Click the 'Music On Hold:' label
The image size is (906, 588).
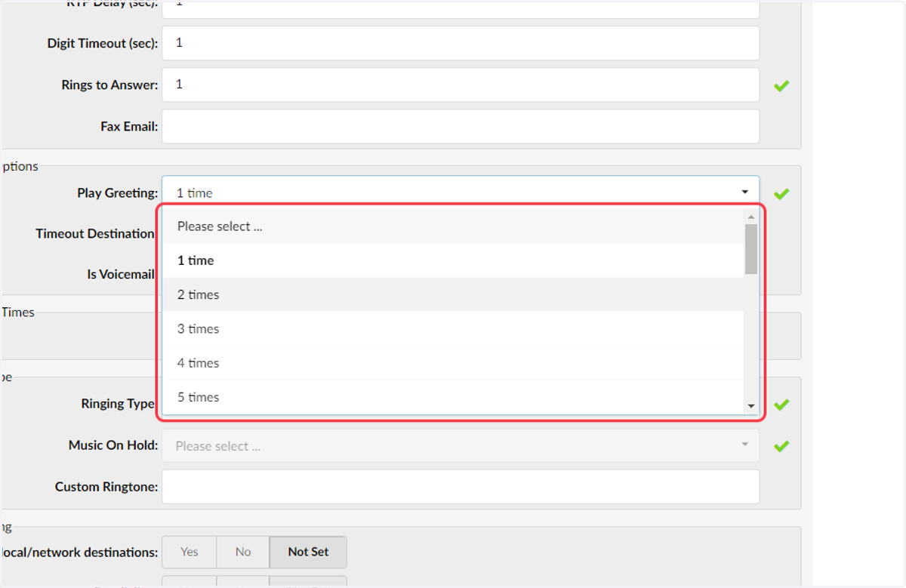pos(113,445)
